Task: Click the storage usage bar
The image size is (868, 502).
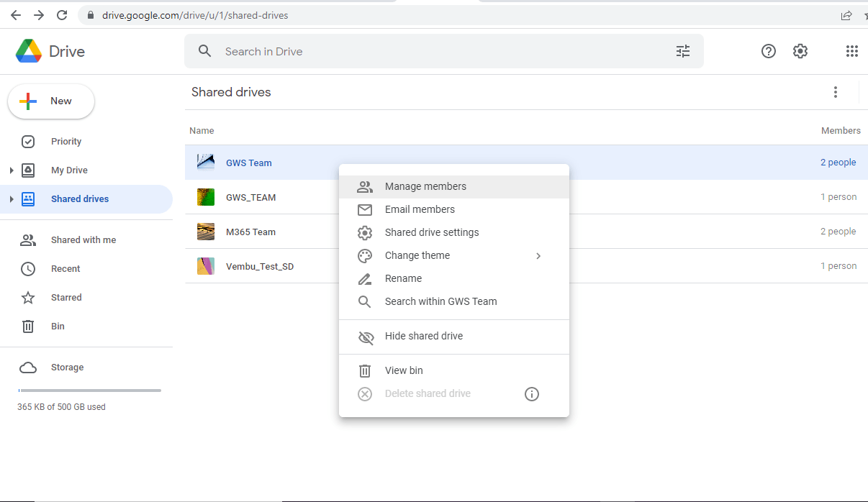Action: [x=90, y=391]
